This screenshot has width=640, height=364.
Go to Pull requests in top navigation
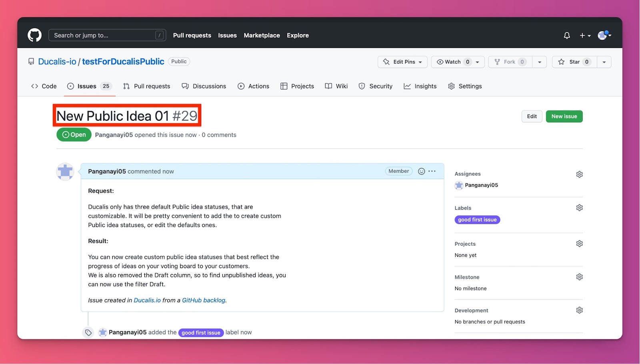pyautogui.click(x=192, y=35)
